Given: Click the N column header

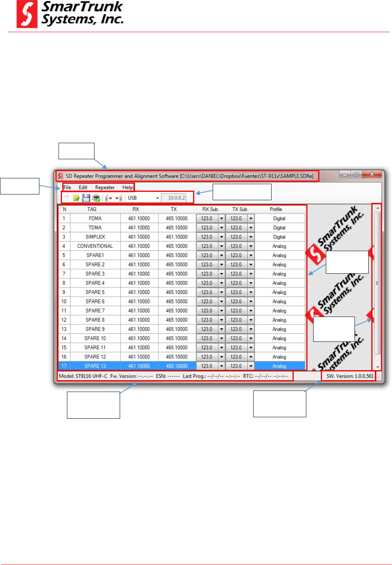Looking at the screenshot, I should pyautogui.click(x=64, y=209).
